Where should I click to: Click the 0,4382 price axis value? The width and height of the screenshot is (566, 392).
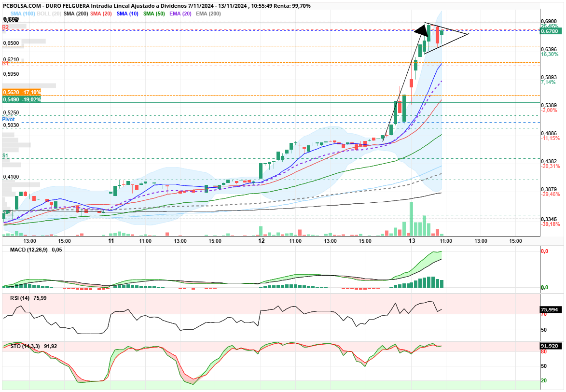pyautogui.click(x=549, y=161)
